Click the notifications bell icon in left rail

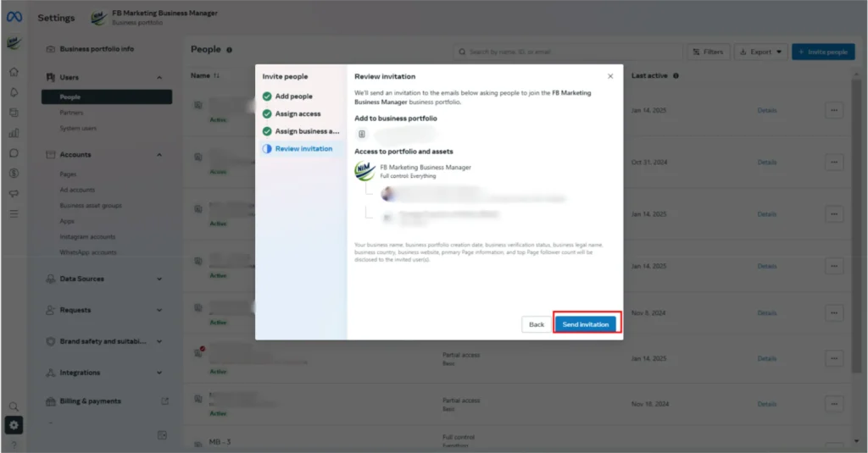[14, 92]
